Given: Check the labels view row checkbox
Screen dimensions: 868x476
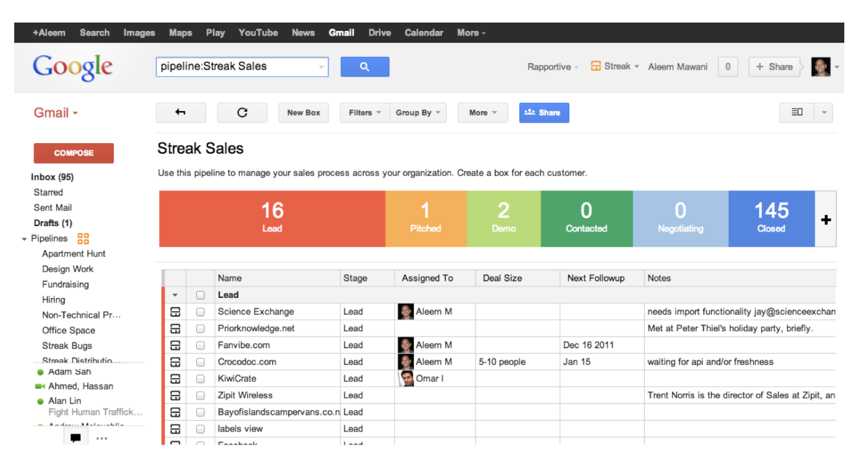Looking at the screenshot, I should tap(200, 429).
